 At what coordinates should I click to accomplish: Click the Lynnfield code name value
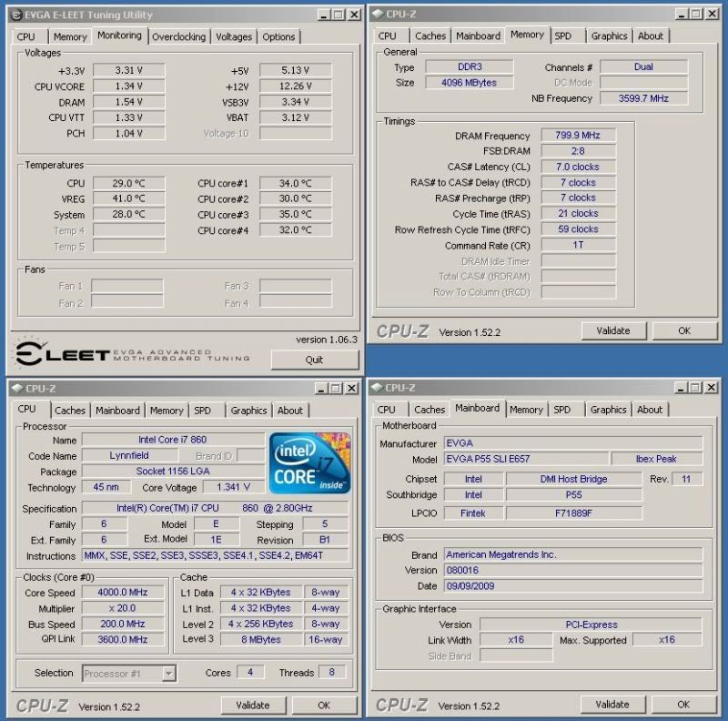129,455
